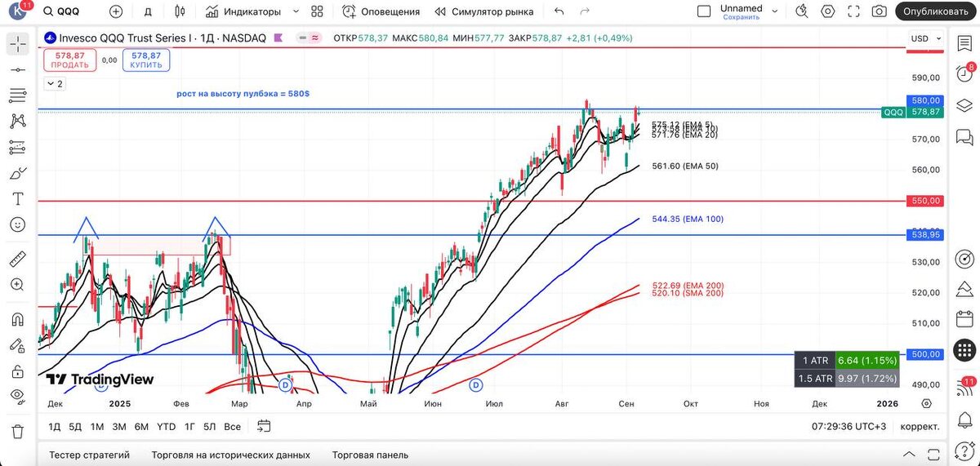This screenshot has height=466, width=980.
Task: Select the 5Л time range
Action: tap(210, 426)
